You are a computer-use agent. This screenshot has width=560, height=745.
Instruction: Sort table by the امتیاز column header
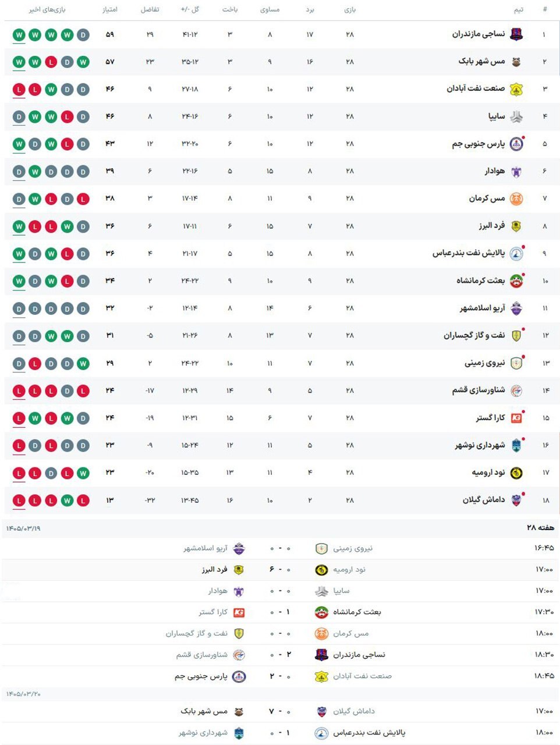tap(109, 10)
